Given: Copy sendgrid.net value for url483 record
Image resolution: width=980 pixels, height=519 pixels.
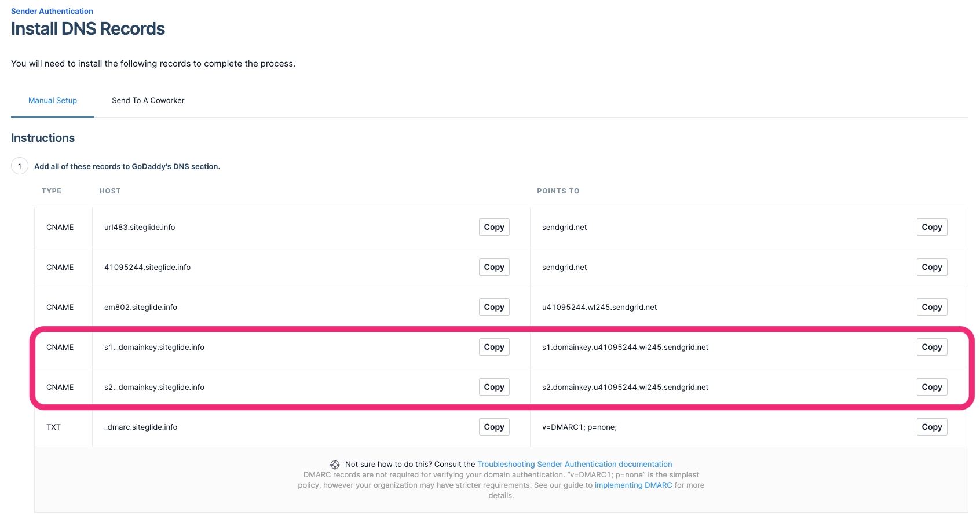Looking at the screenshot, I should tap(931, 227).
